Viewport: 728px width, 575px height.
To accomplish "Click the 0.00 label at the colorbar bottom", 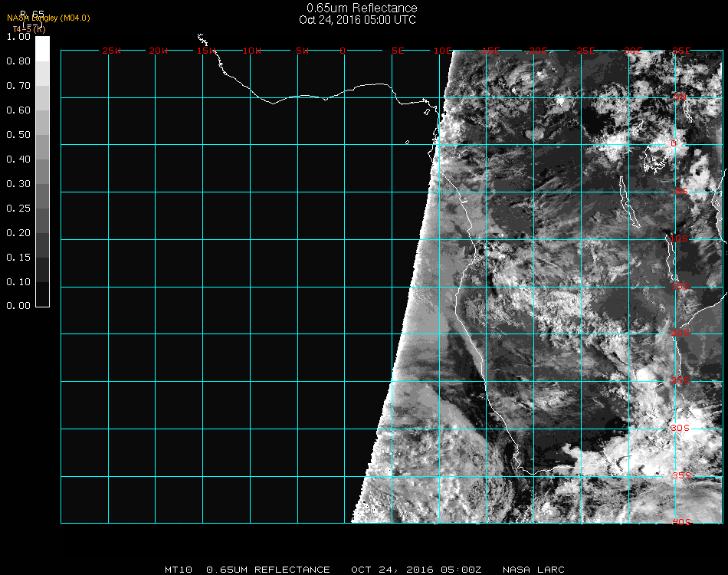I will coord(20,306).
